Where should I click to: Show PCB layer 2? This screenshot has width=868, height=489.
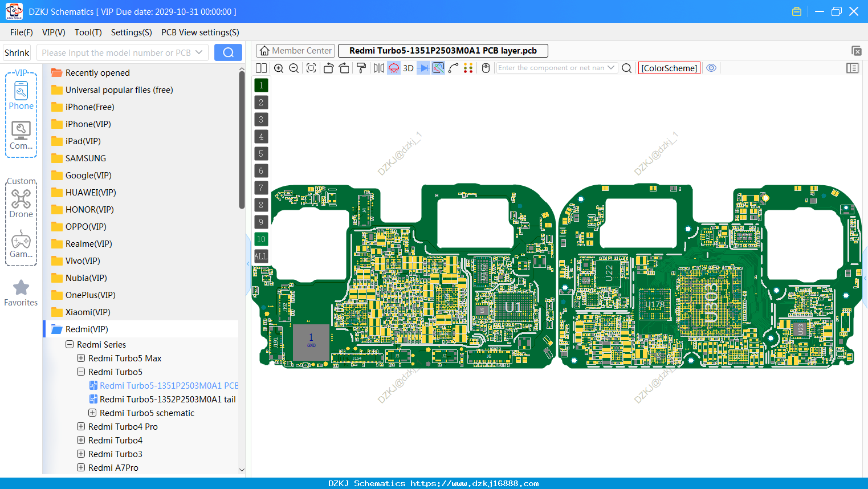[x=261, y=103]
